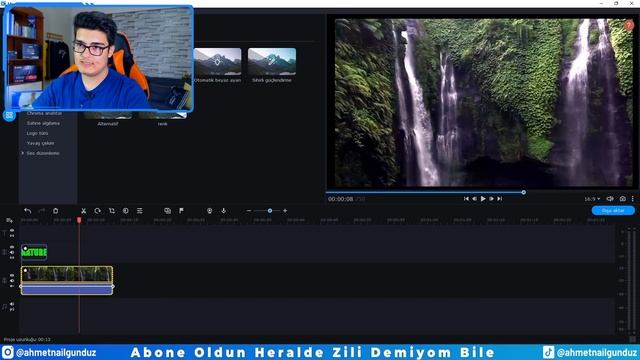Adjust the timeline zoom slider handle

(x=270, y=211)
